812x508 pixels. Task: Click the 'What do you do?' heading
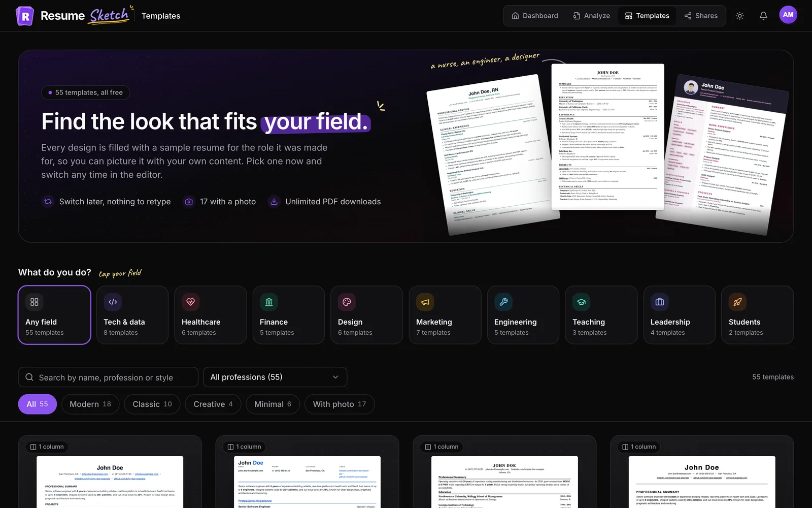click(x=55, y=272)
